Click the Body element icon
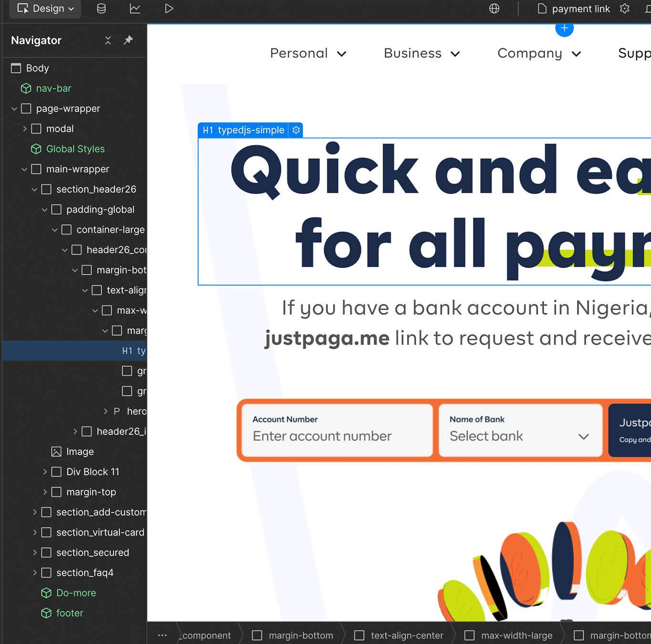 (x=16, y=68)
